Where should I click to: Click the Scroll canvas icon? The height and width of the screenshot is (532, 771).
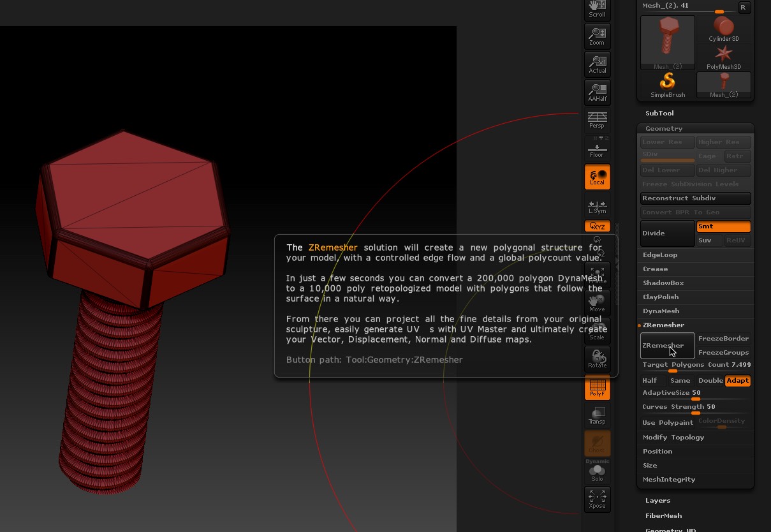(x=597, y=9)
